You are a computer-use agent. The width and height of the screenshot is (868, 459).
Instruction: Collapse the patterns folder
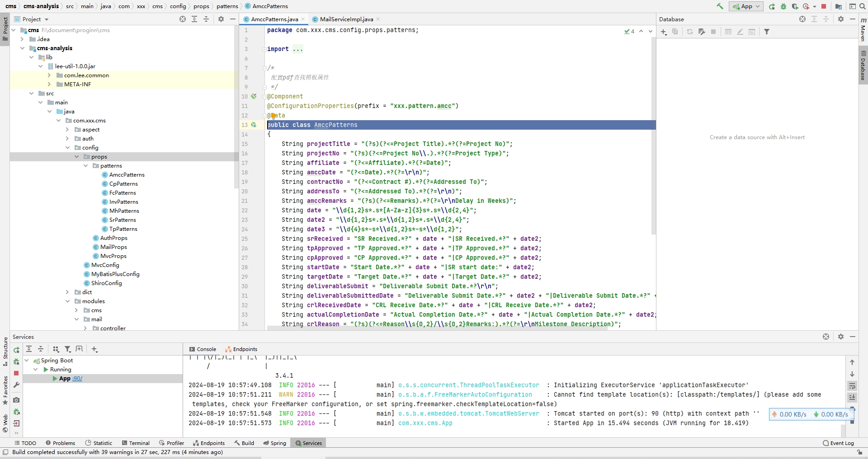click(85, 166)
